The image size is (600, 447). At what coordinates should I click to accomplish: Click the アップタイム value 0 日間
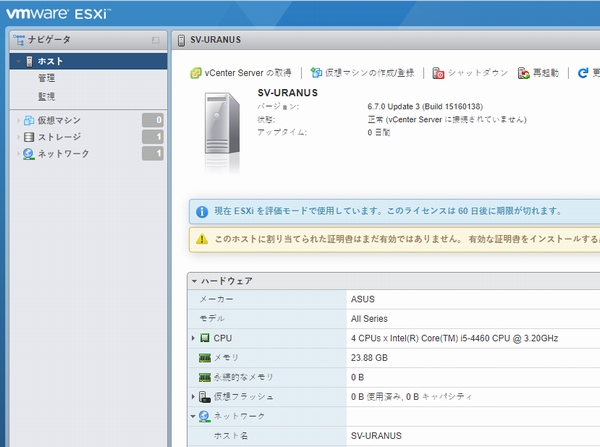coord(379,133)
